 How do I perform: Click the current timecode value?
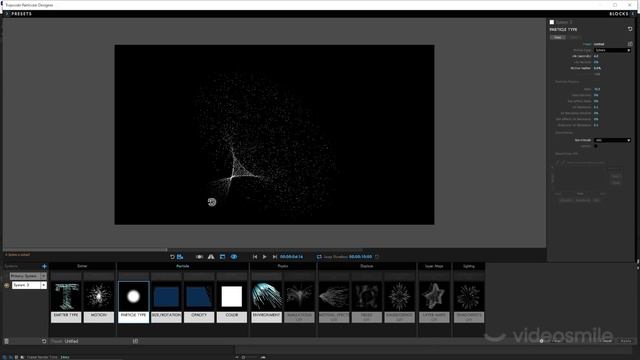[291, 257]
